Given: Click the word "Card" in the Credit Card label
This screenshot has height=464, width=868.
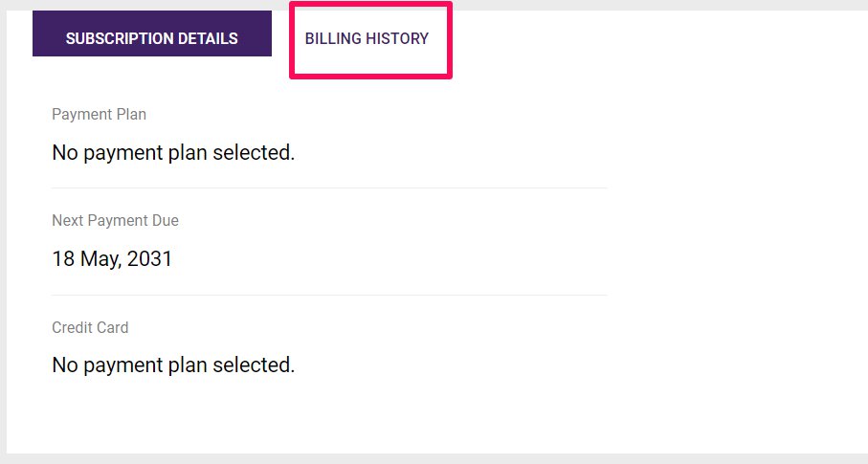Looking at the screenshot, I should coord(111,327).
